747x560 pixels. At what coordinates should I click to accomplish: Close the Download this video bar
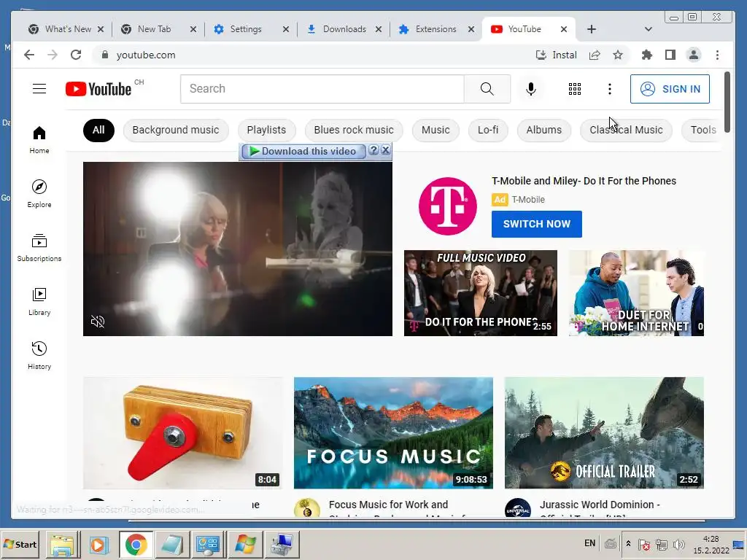tap(385, 150)
